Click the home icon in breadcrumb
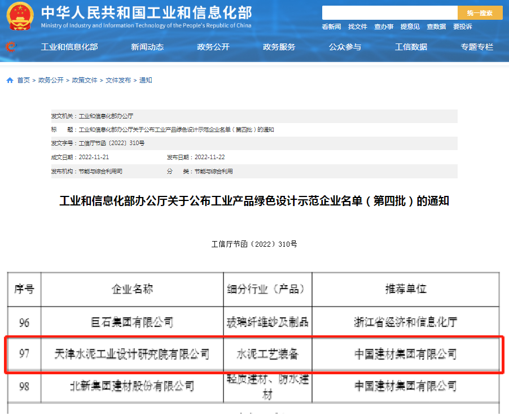 pos(10,80)
